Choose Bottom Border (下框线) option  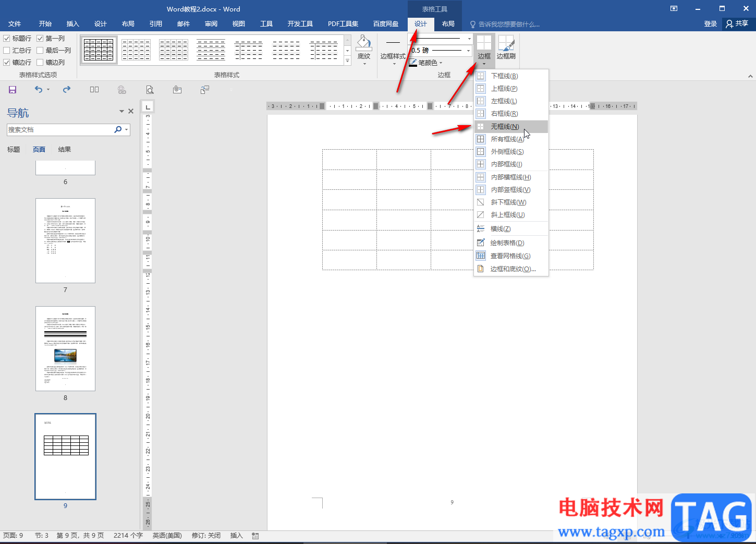(511, 76)
